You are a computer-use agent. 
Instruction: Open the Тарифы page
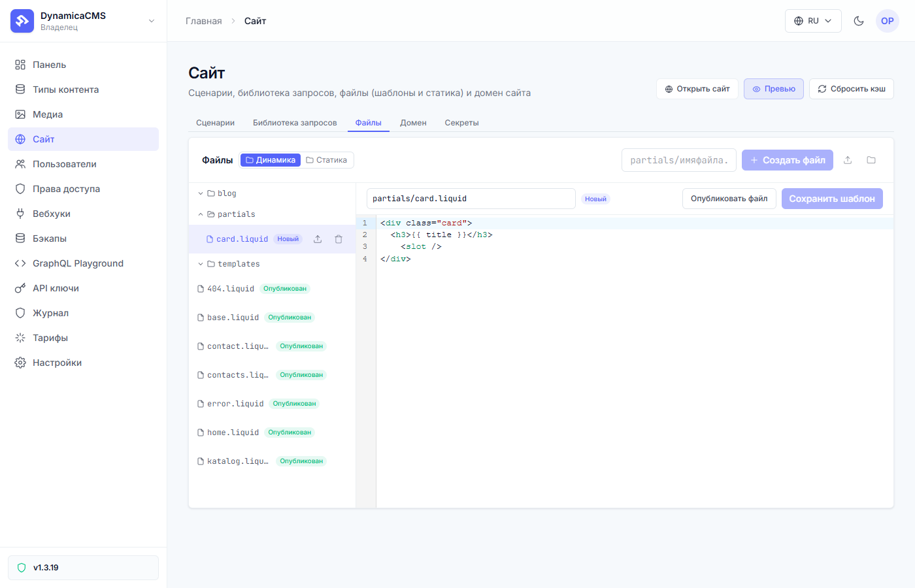[x=83, y=338]
